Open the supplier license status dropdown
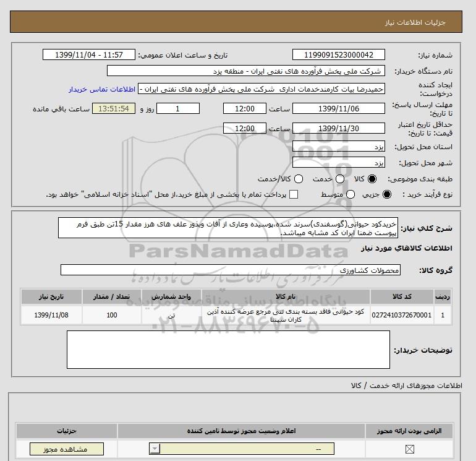The image size is (476, 461). (242, 449)
